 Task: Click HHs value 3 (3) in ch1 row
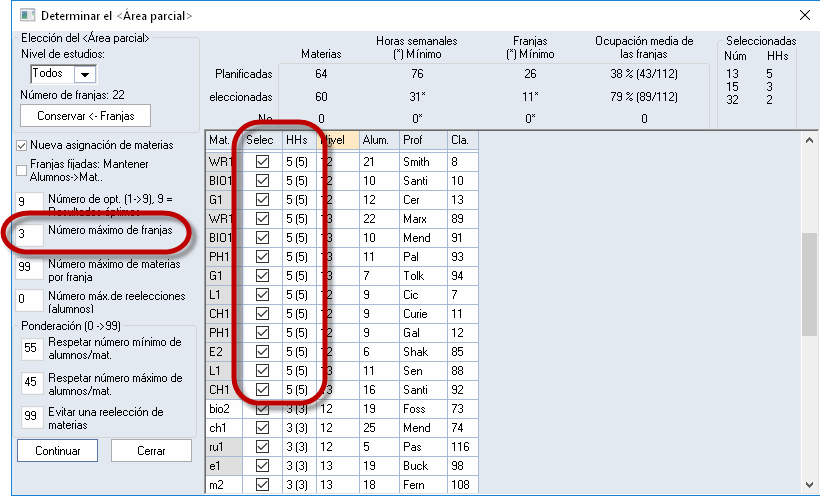click(x=297, y=428)
